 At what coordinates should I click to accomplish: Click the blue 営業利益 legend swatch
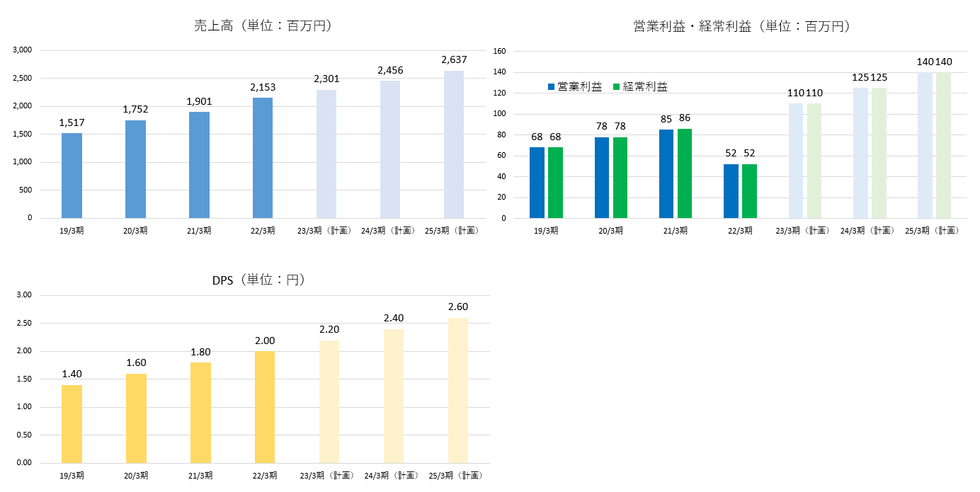[552, 87]
